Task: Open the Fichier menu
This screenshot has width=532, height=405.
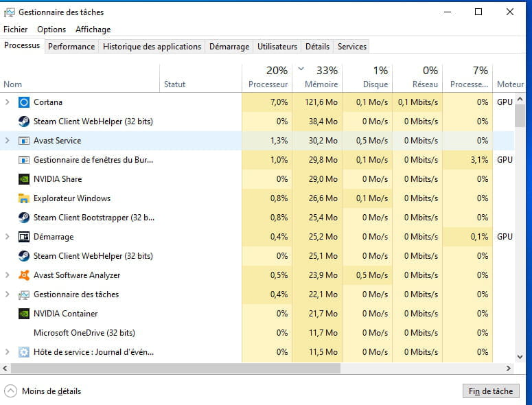Action: coord(16,30)
